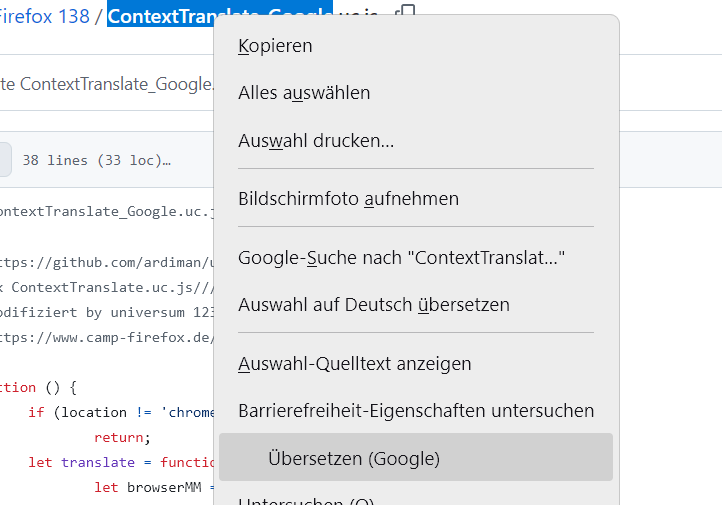Choose Auswahl auf Deutsch übersetzen
The height and width of the screenshot is (505, 722).
click(x=373, y=304)
